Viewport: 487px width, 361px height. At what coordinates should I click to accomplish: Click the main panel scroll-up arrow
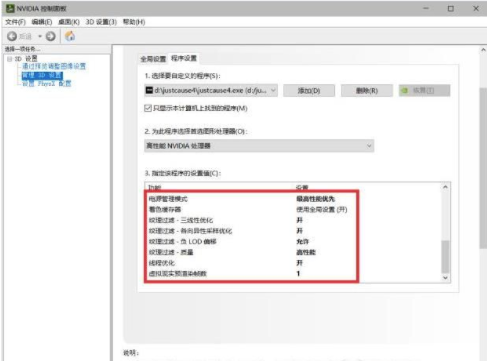(x=483, y=50)
